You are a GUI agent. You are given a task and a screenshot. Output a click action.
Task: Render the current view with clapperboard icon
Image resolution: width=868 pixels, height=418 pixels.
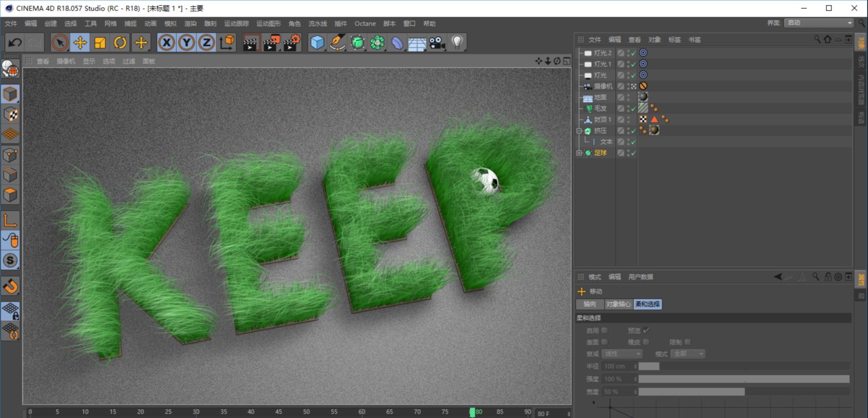tap(251, 43)
